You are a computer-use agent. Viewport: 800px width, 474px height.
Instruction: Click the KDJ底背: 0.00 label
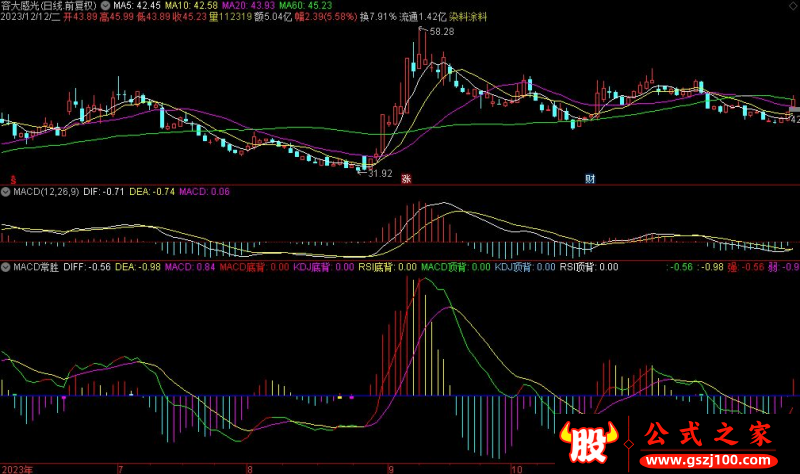click(x=323, y=267)
